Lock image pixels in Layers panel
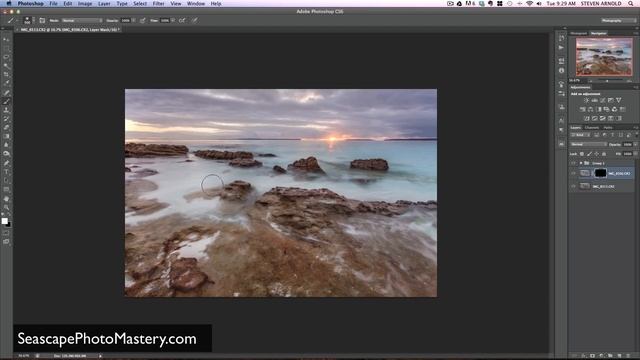640x360 pixels. coord(589,154)
